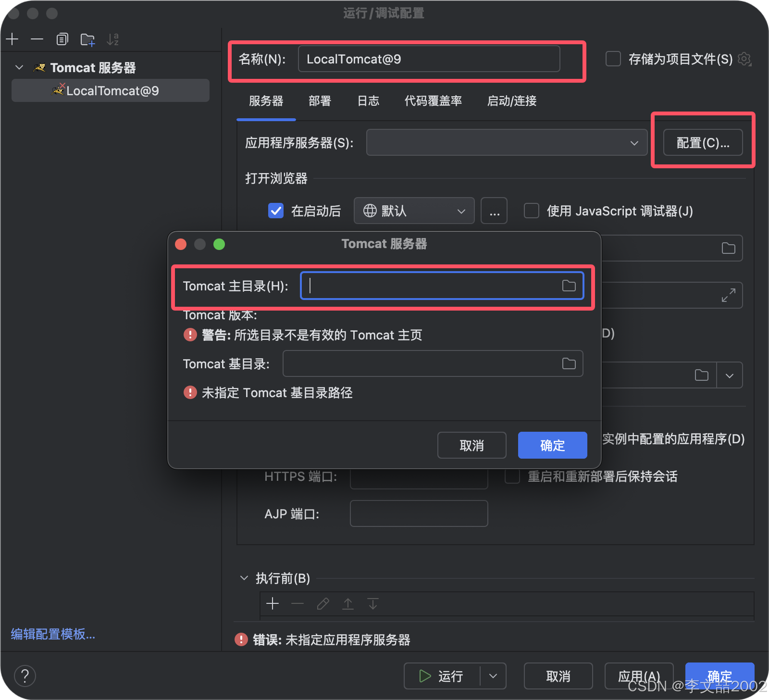Switch to the Server tab

[x=266, y=101]
